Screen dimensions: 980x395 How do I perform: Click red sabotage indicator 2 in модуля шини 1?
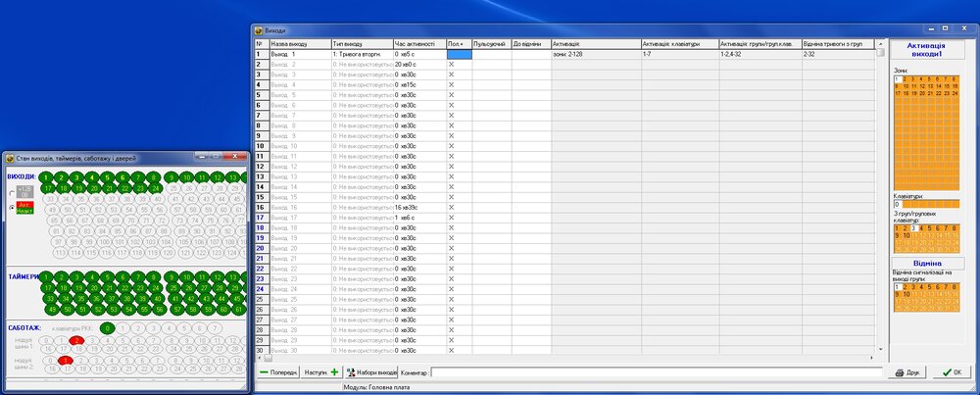tap(76, 341)
